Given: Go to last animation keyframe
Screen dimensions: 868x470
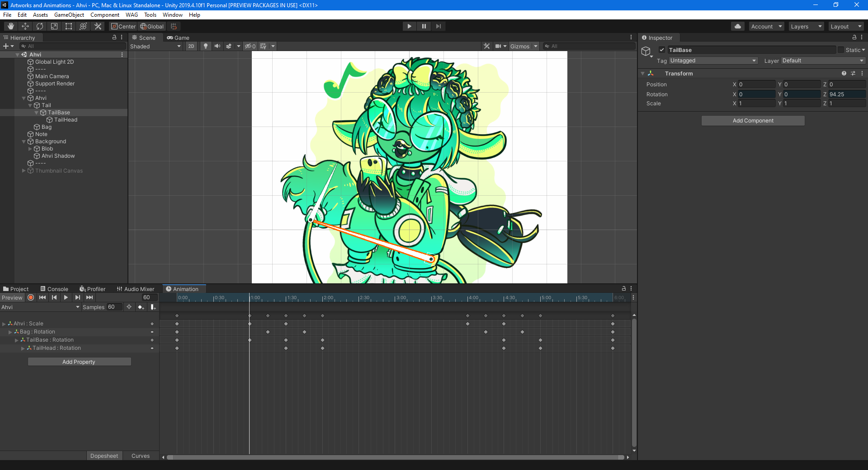Looking at the screenshot, I should (90, 297).
